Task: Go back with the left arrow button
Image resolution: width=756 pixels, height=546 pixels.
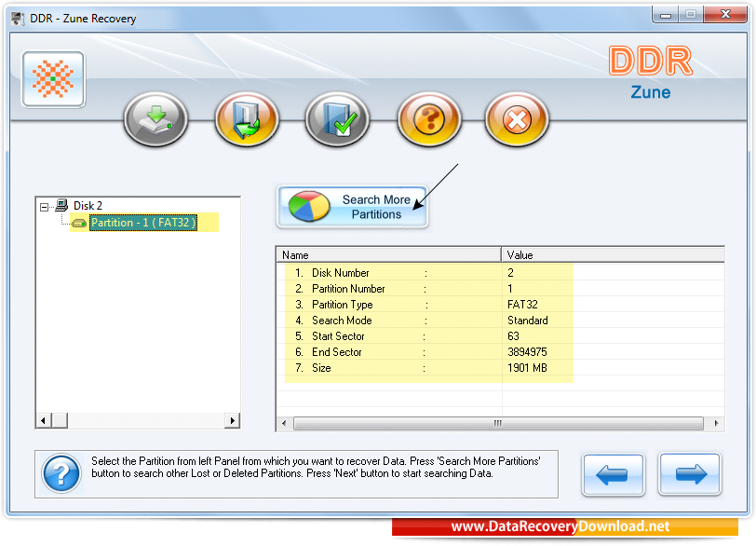Action: pos(613,474)
